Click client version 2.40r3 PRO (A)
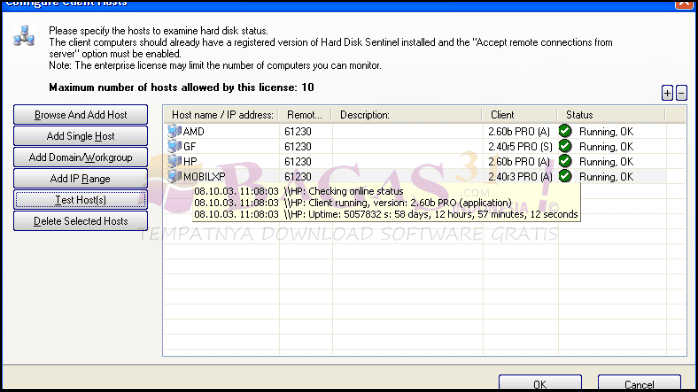The height and width of the screenshot is (392, 698). pos(520,177)
